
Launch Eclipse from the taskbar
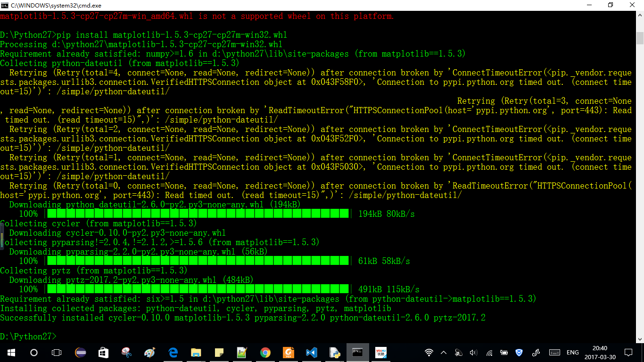pyautogui.click(x=81, y=352)
